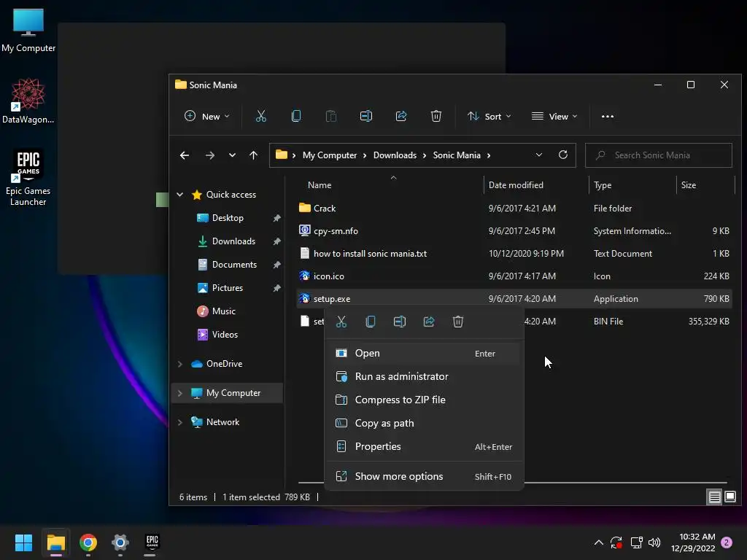Select Epic Games Launcher desktop shortcut

[x=28, y=178]
